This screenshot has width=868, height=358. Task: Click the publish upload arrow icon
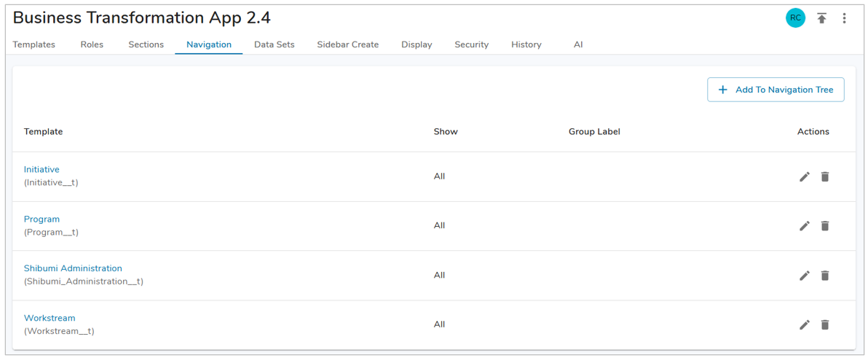(821, 18)
